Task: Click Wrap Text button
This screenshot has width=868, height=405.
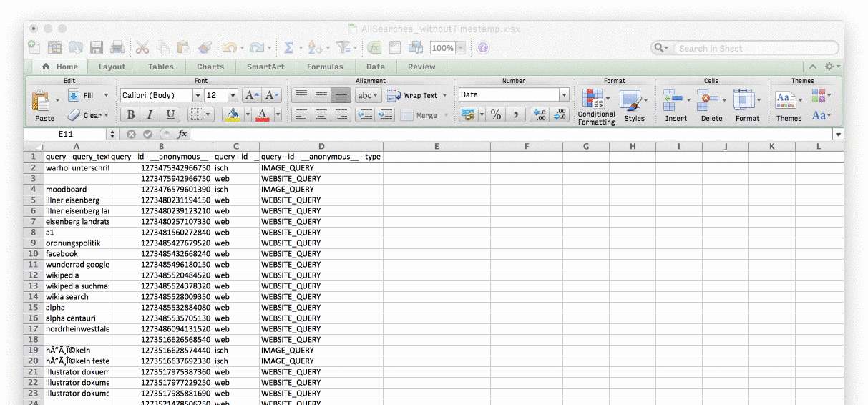Action: (416, 95)
